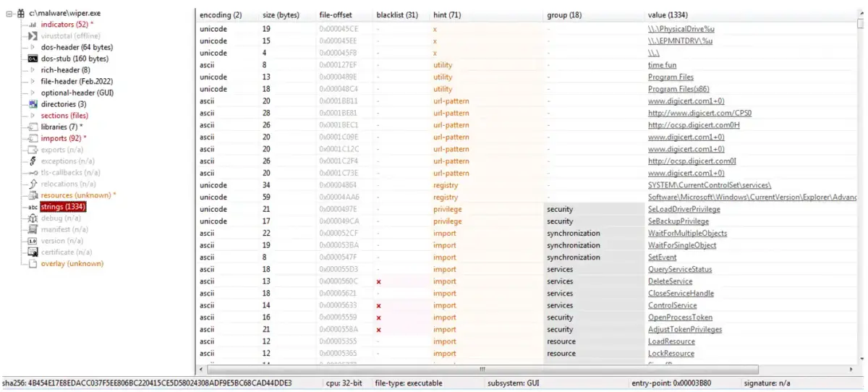Sort by blacklist (31) column header
The image size is (868, 392).
(x=397, y=14)
